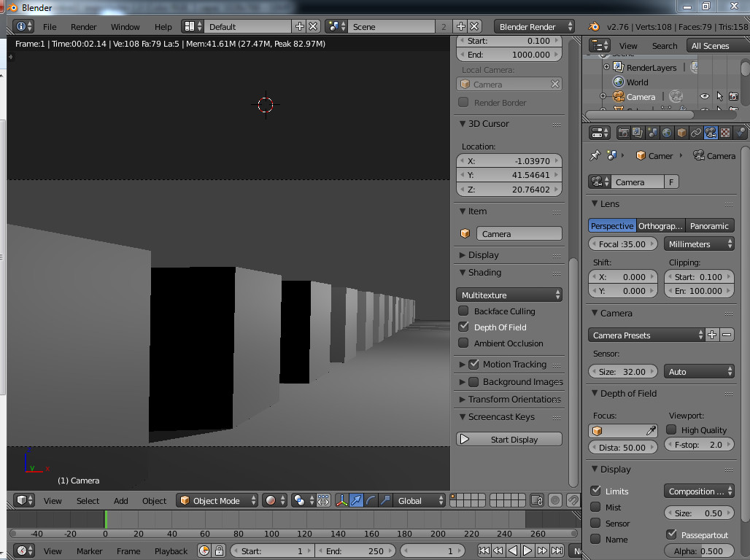Toggle Camera visibility eye in the outliner

click(x=704, y=96)
